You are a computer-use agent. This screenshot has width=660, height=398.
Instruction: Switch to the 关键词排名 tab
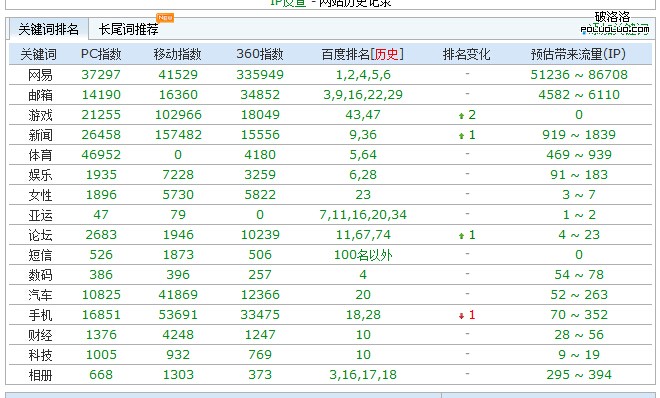(x=48, y=29)
